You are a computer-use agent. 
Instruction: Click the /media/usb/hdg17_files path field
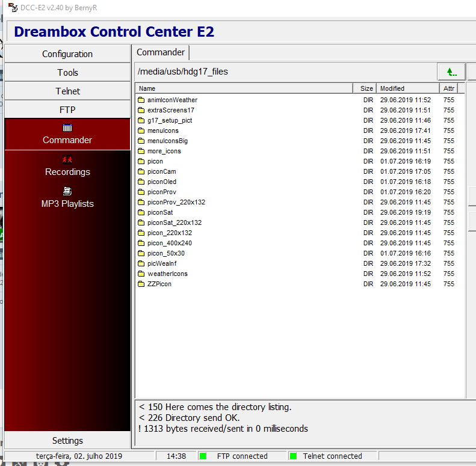(285, 72)
